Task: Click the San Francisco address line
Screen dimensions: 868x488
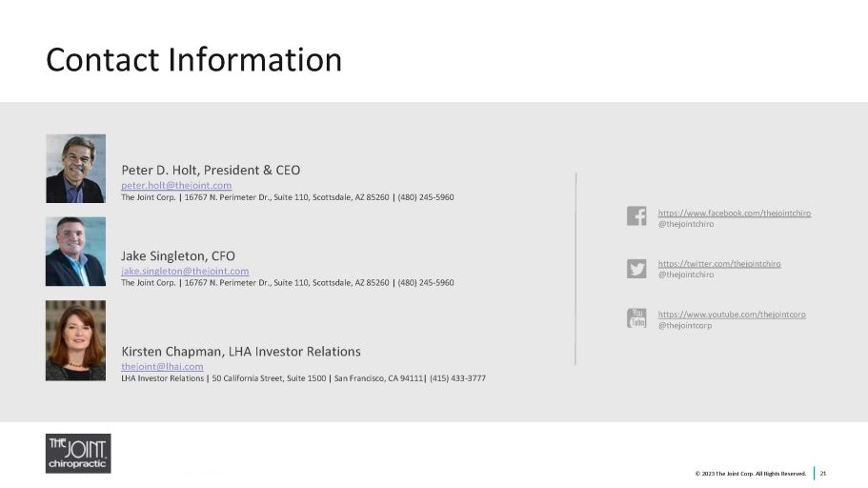Action: coord(303,378)
